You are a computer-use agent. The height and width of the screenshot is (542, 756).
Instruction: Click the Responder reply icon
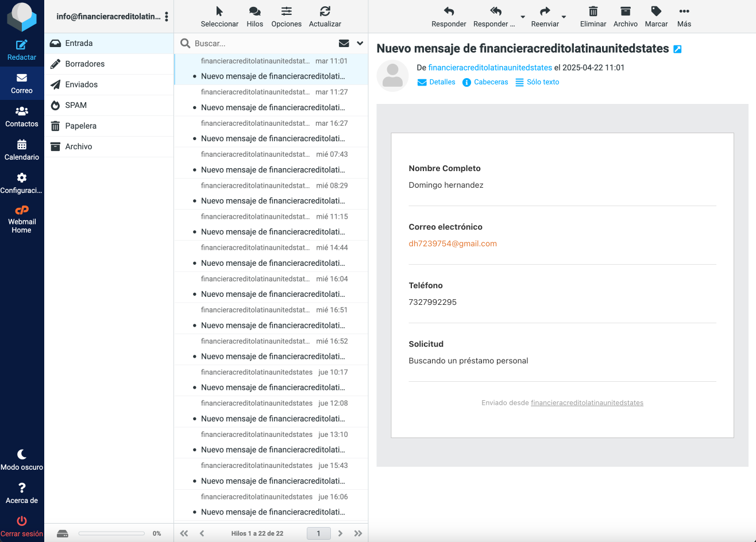449,11
